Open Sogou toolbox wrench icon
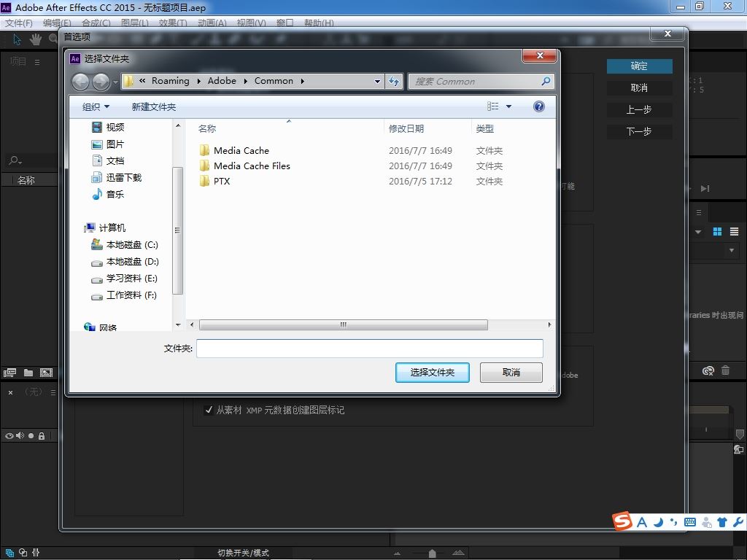This screenshot has width=747, height=560. click(738, 522)
